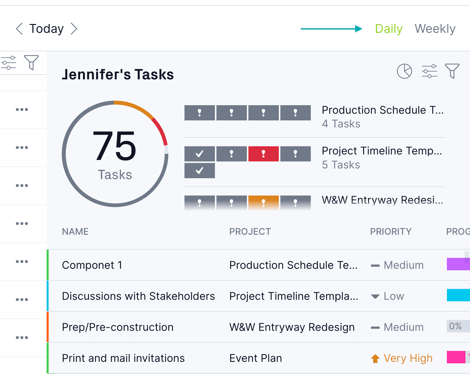Select the grey tile right of the orange tile

click(x=295, y=202)
